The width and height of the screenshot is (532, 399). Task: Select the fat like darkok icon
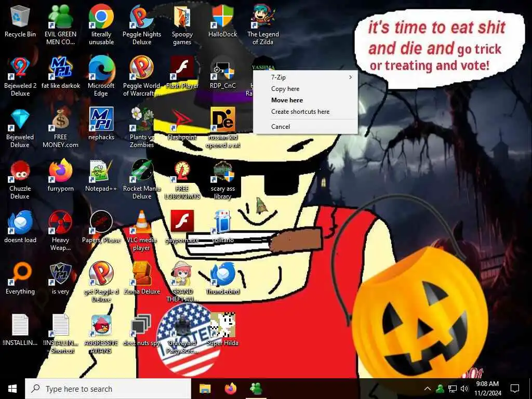[61, 69]
